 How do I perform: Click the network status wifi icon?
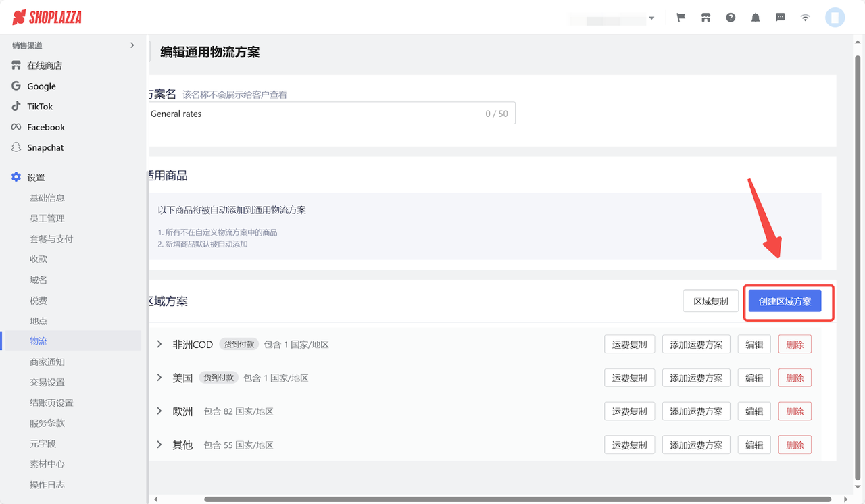(x=805, y=17)
